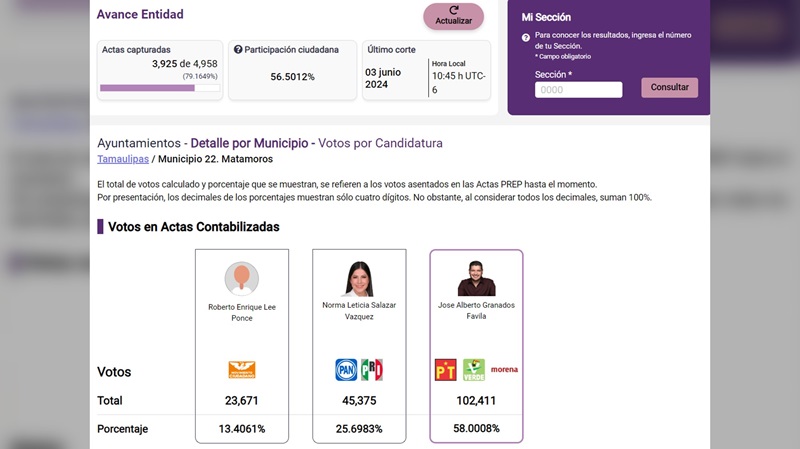Click the name Norma Leticia Salazar Vazquez

click(359, 311)
